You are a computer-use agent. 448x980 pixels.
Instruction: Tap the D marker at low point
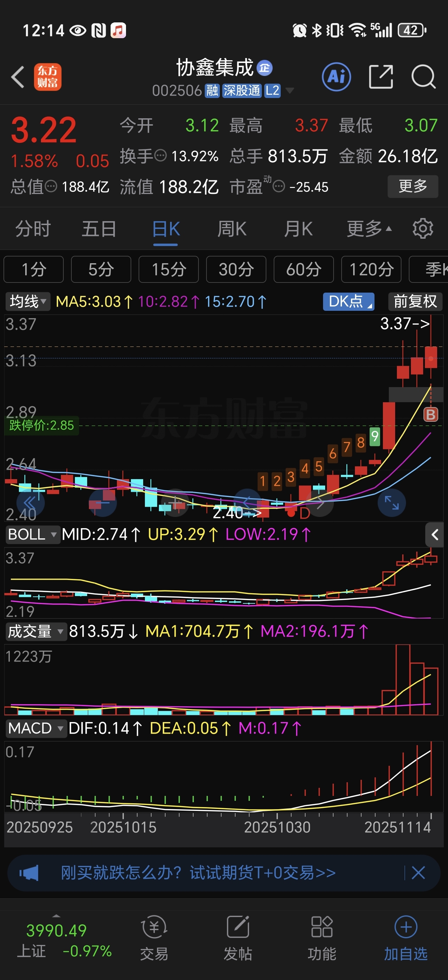coord(304,513)
